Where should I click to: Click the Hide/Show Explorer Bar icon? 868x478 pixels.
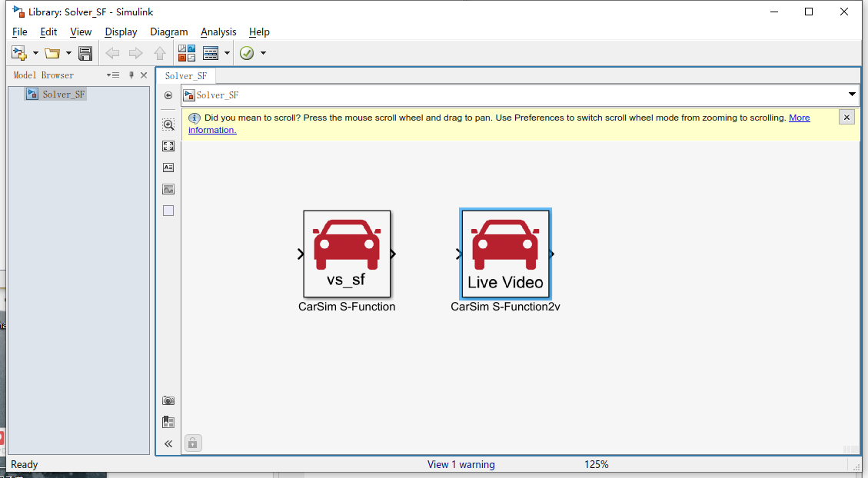pos(168,95)
